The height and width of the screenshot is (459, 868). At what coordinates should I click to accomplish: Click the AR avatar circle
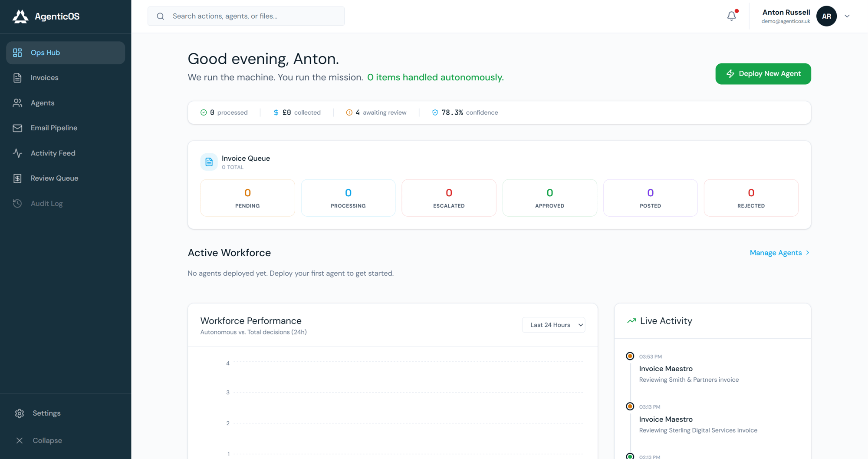tap(826, 16)
